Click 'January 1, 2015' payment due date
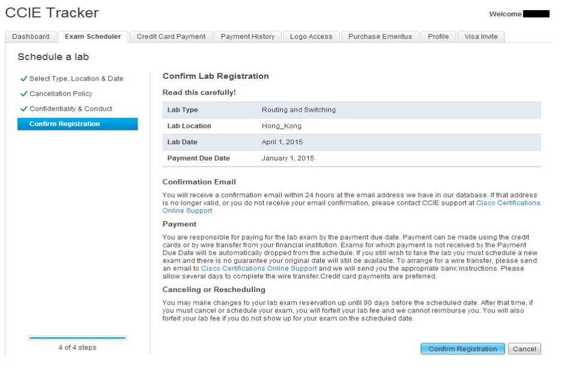This screenshot has width=588, height=378. (288, 158)
